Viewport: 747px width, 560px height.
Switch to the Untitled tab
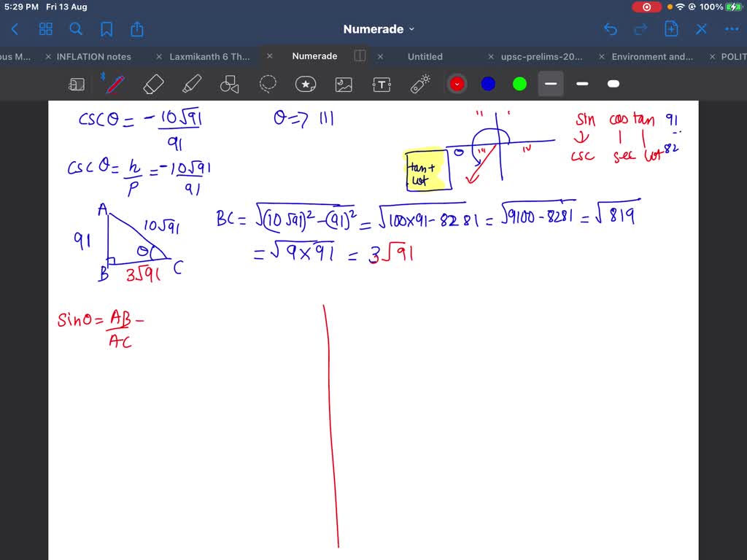[x=425, y=56]
